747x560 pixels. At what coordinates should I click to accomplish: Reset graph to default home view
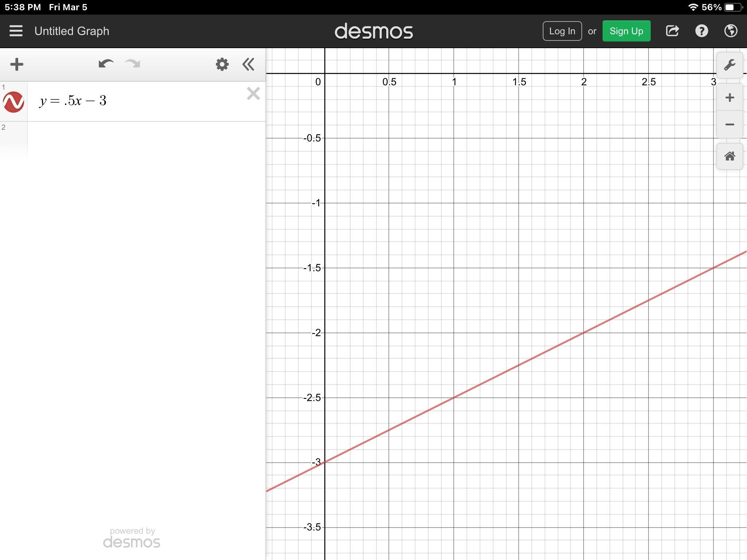[729, 156]
